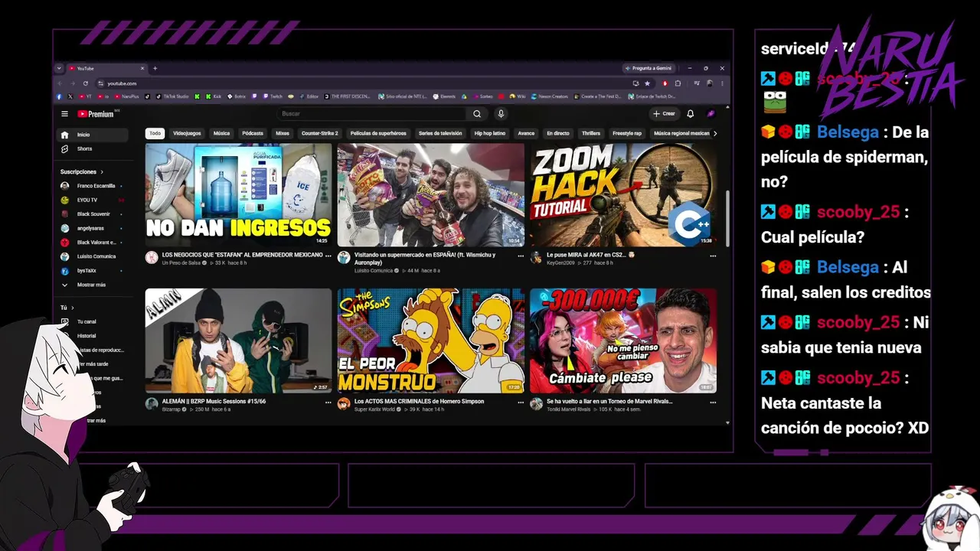Expand Mostrar más under subscriptions

pyautogui.click(x=93, y=285)
